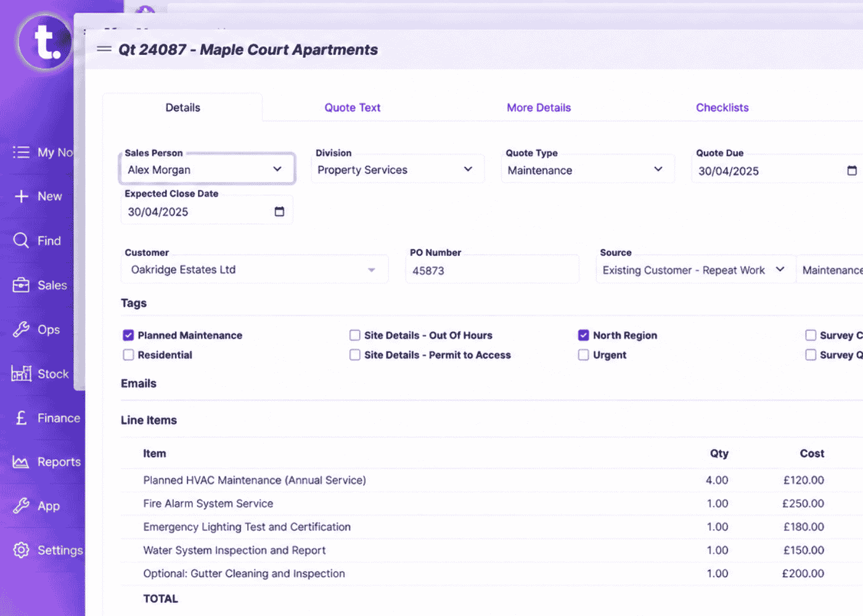Click the £250.00 cost cell
This screenshot has height=616, width=863.
(803, 503)
